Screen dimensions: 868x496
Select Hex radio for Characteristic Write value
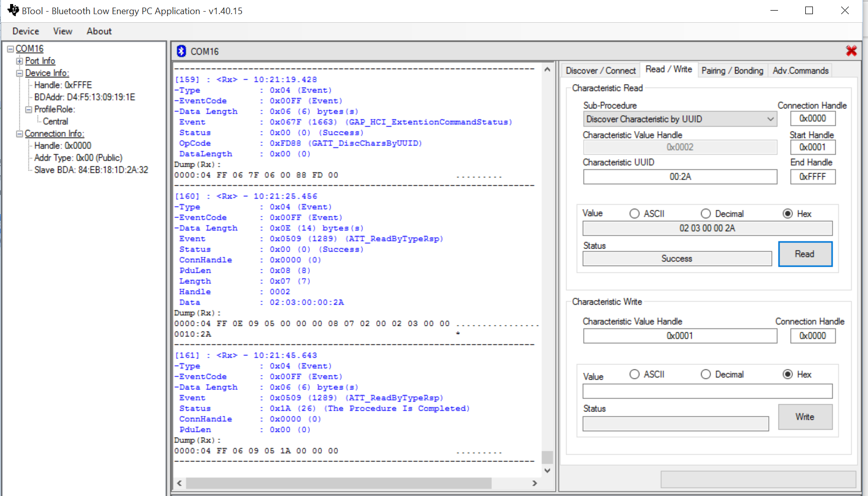point(788,374)
